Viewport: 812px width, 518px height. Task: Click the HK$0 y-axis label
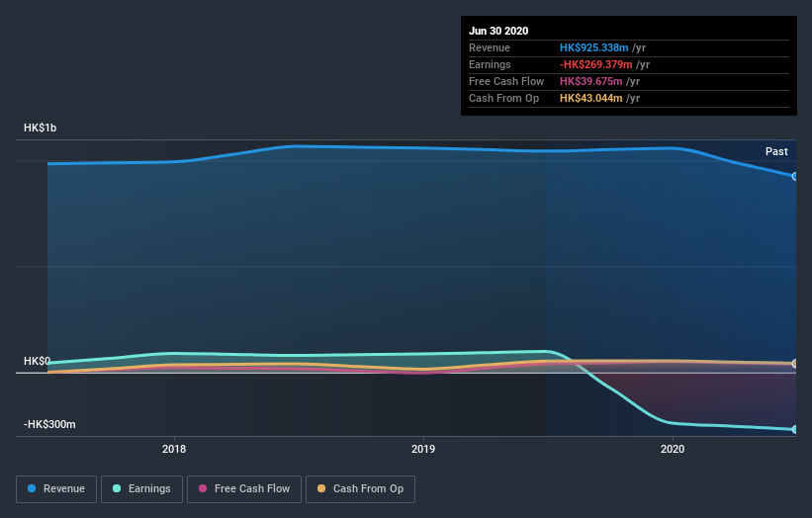(x=37, y=361)
